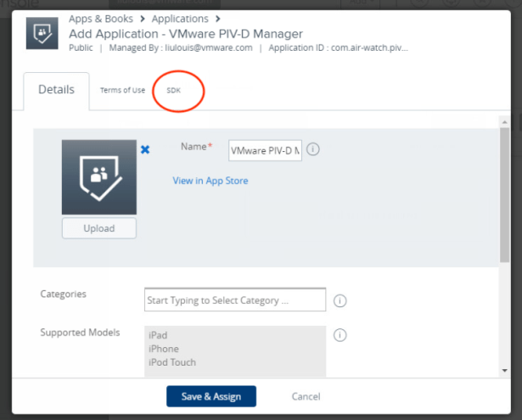Click the large PIV-D Manager app thumbnail
Image resolution: width=522 pixels, height=420 pixels.
pos(98,177)
